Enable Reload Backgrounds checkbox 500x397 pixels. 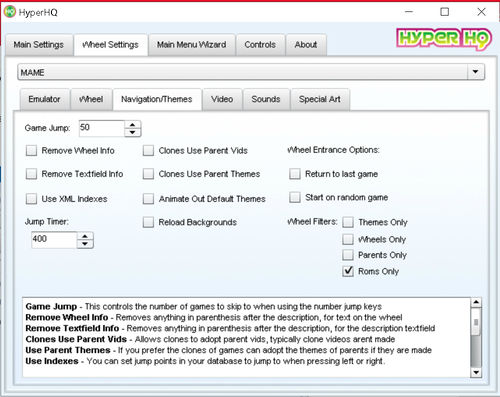point(148,222)
